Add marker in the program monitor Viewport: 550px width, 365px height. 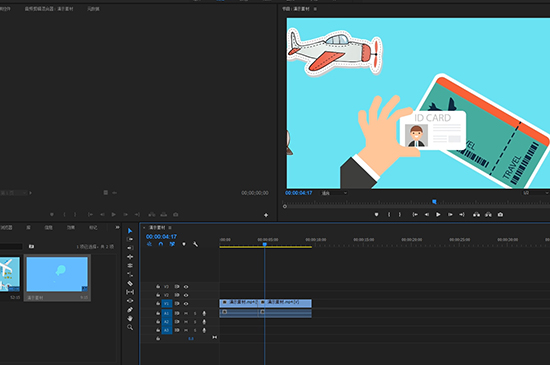376,214
